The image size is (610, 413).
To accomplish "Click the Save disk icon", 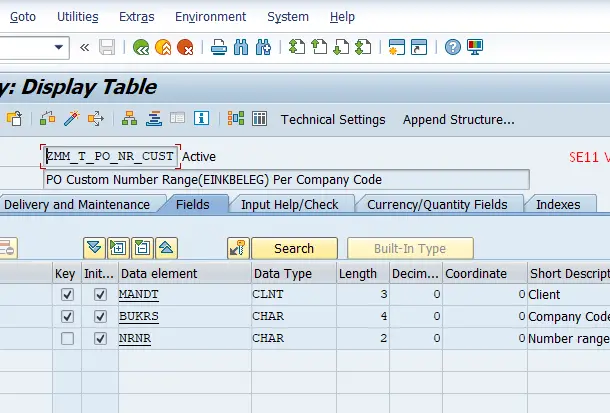I will pyautogui.click(x=107, y=47).
